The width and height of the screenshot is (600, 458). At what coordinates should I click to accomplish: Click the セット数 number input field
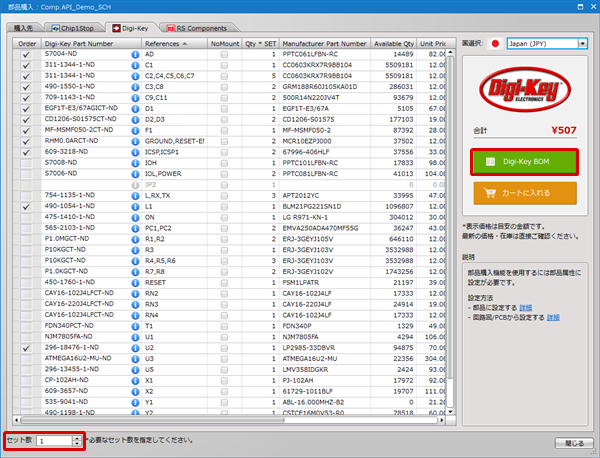[x=54, y=441]
